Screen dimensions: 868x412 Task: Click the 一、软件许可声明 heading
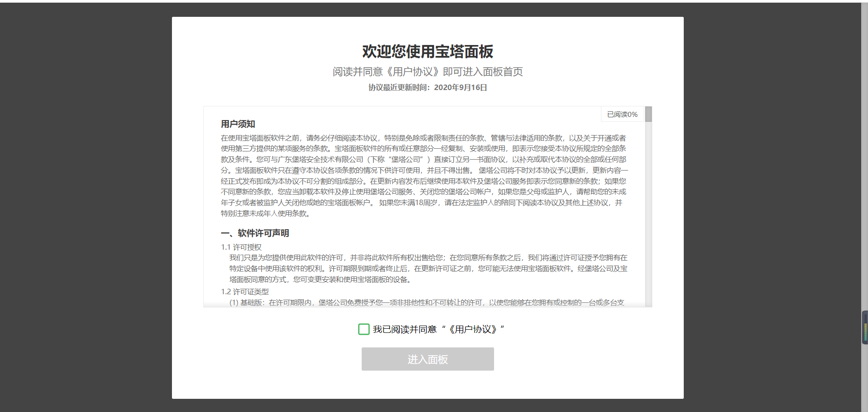255,233
